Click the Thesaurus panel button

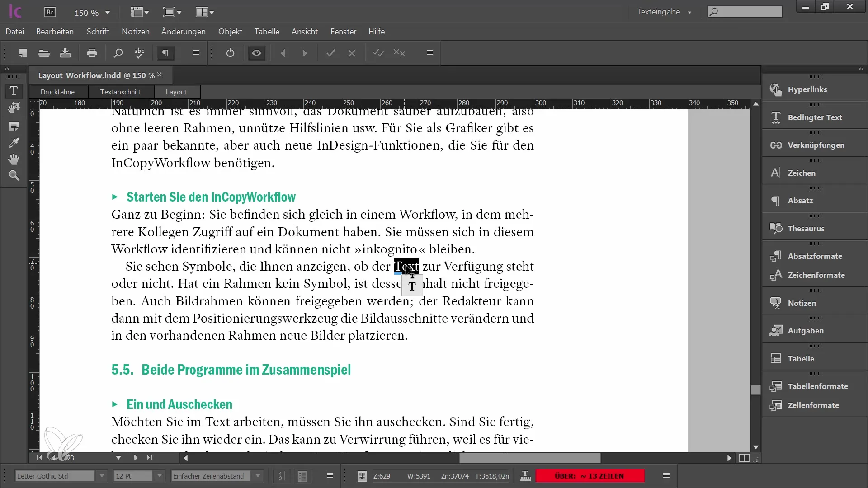click(806, 228)
